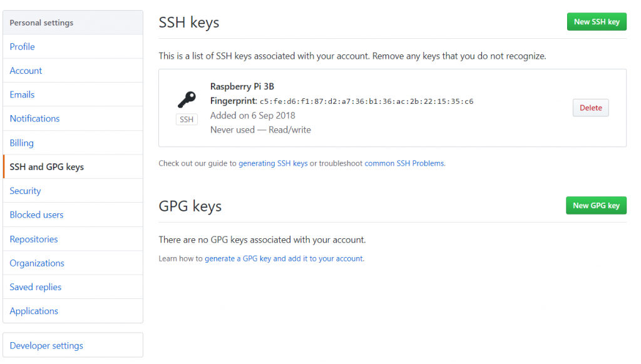Open the common SSH Problems link
The image size is (641, 364).
404,163
